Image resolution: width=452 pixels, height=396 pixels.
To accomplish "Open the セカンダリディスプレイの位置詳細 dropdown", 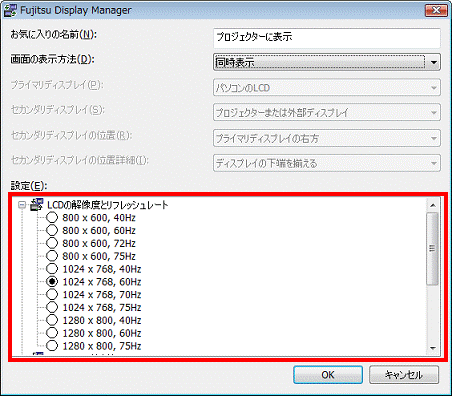I will (327, 163).
